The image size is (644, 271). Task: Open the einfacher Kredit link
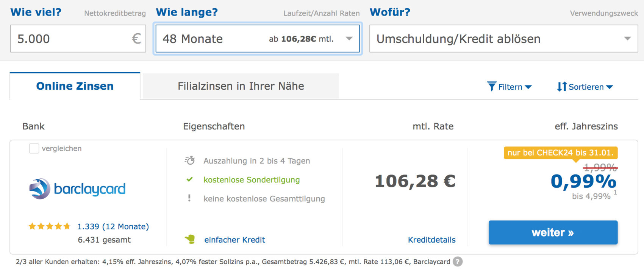(234, 240)
